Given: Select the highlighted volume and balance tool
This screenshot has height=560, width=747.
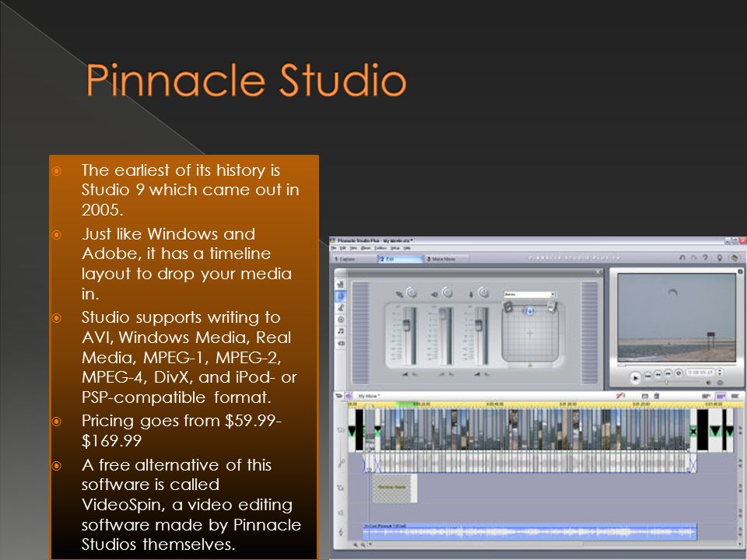Looking at the screenshot, I should coord(341,296).
